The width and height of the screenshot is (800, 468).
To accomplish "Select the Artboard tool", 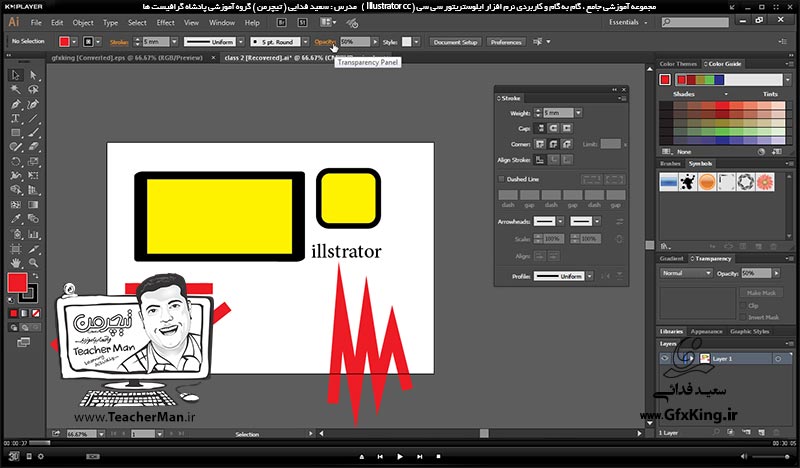I will point(16,249).
